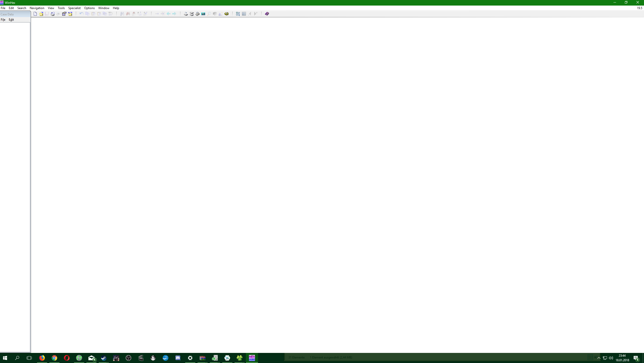Open the Case Data Edit menu

pyautogui.click(x=11, y=20)
